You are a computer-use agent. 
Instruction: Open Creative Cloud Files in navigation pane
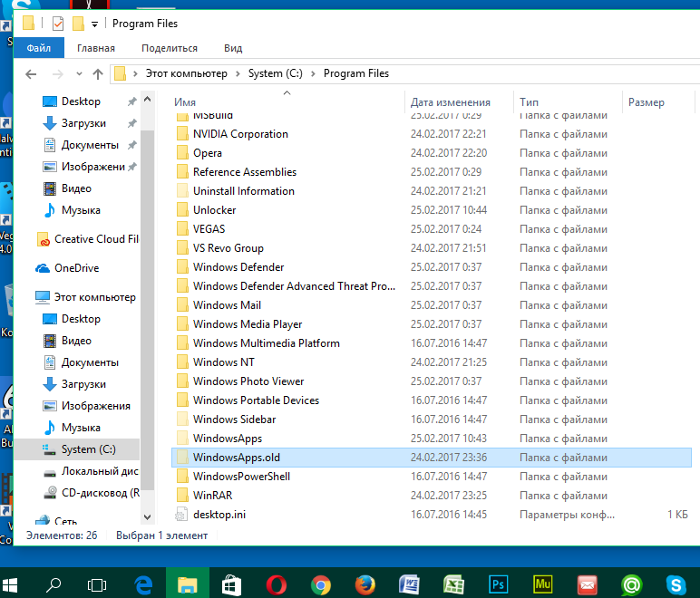pyautogui.click(x=88, y=239)
